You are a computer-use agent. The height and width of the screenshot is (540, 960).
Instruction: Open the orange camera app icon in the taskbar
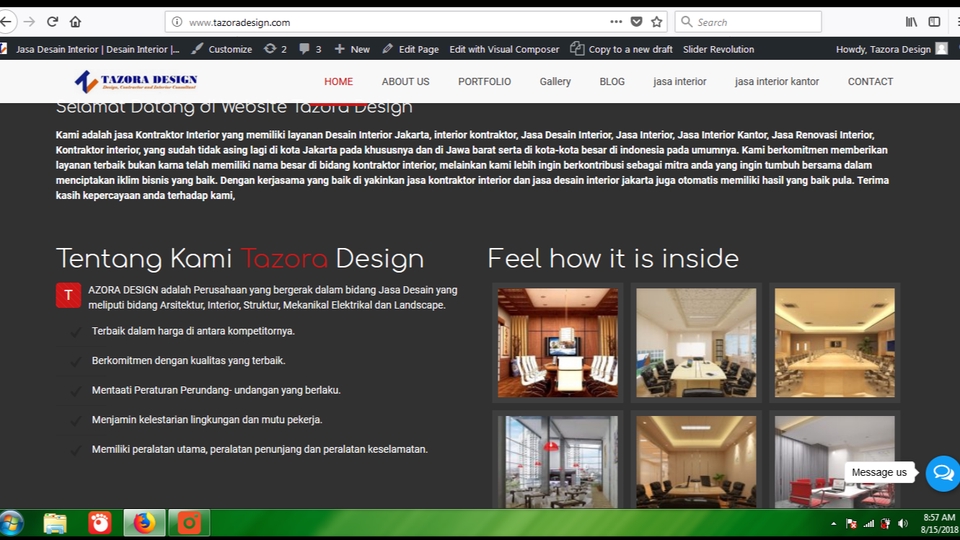click(x=189, y=523)
